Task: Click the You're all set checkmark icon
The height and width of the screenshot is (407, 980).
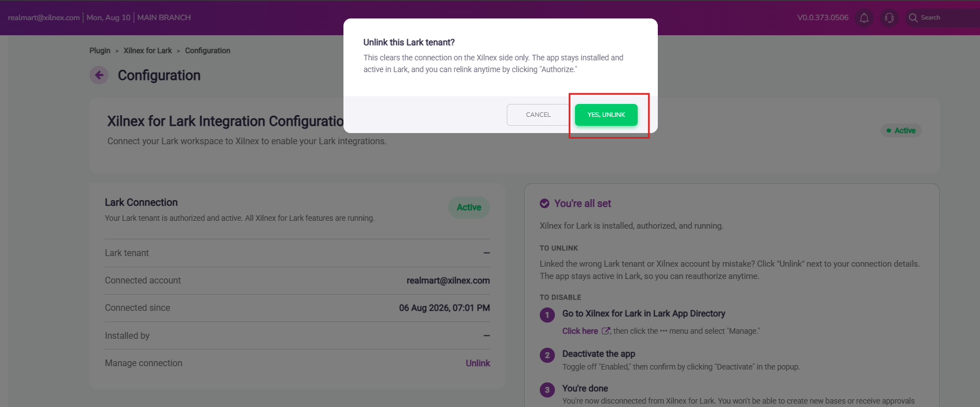Action: pyautogui.click(x=544, y=203)
